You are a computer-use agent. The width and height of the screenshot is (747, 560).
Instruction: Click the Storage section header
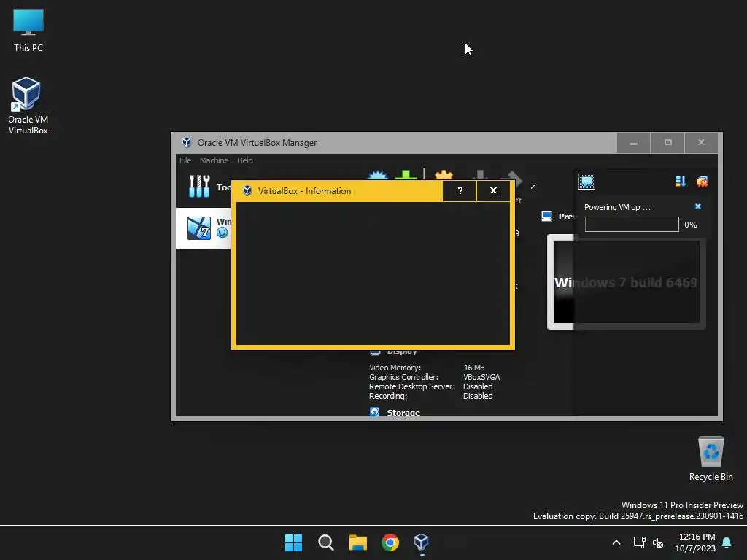[403, 413]
